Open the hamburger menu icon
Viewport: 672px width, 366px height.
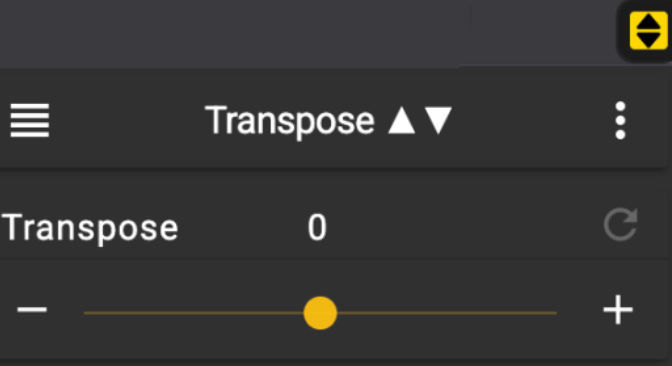[x=30, y=120]
